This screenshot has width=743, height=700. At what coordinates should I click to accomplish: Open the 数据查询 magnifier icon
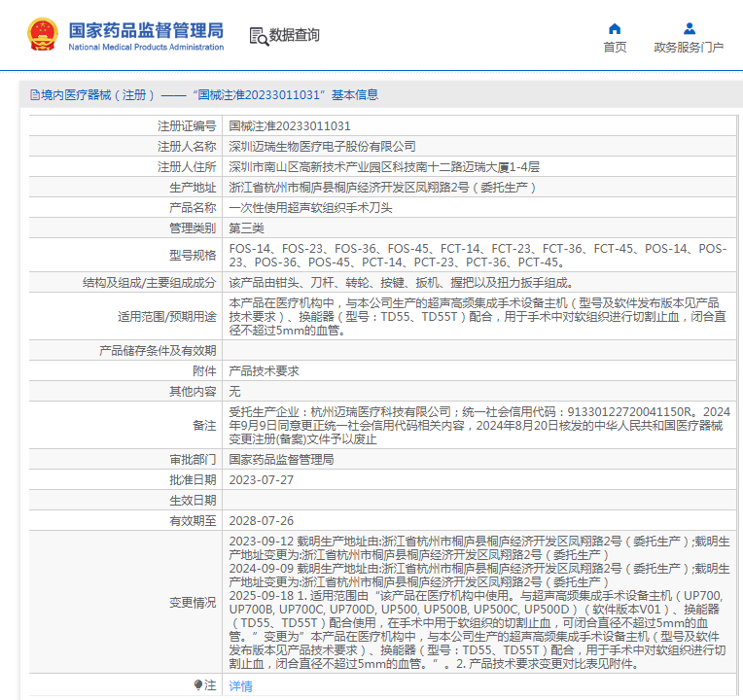point(258,36)
